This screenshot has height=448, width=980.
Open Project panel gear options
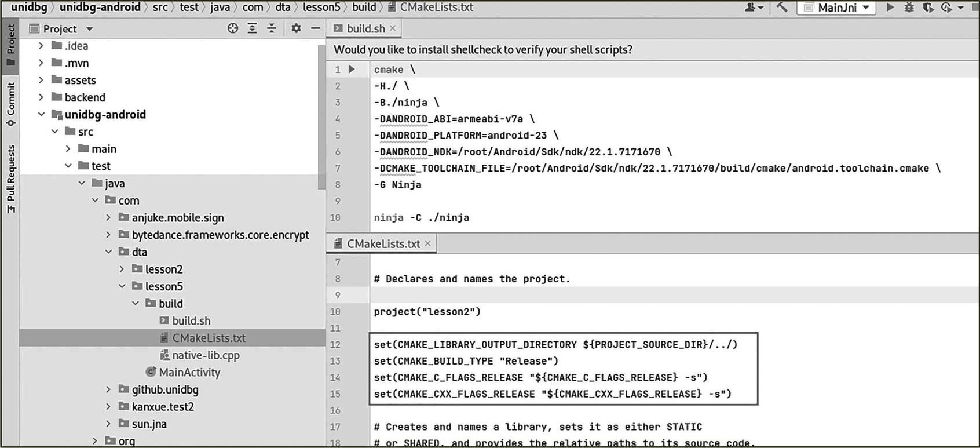296,28
